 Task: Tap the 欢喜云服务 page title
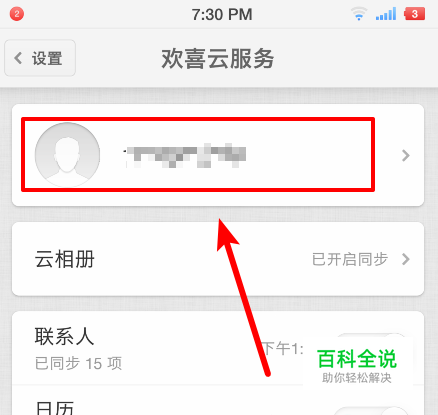click(x=218, y=59)
